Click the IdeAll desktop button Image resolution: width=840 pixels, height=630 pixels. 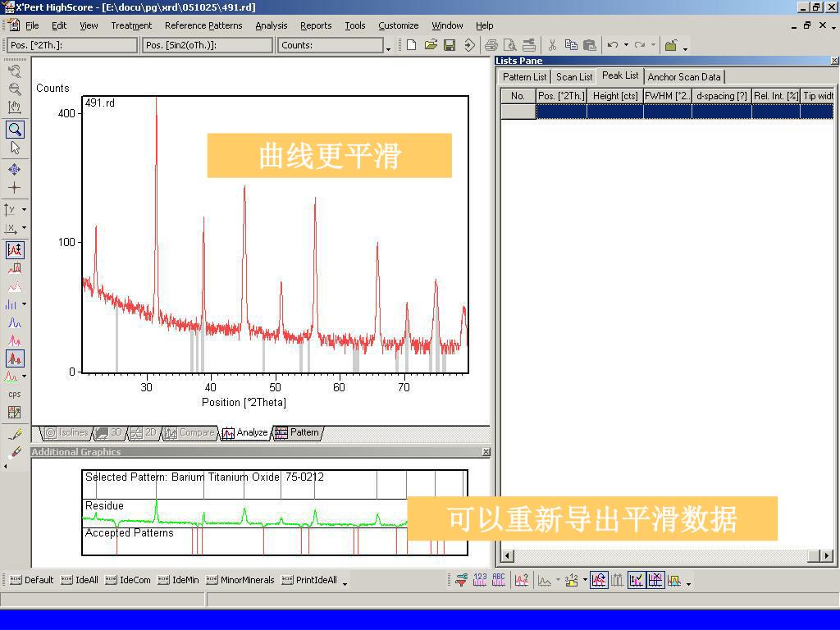click(80, 580)
